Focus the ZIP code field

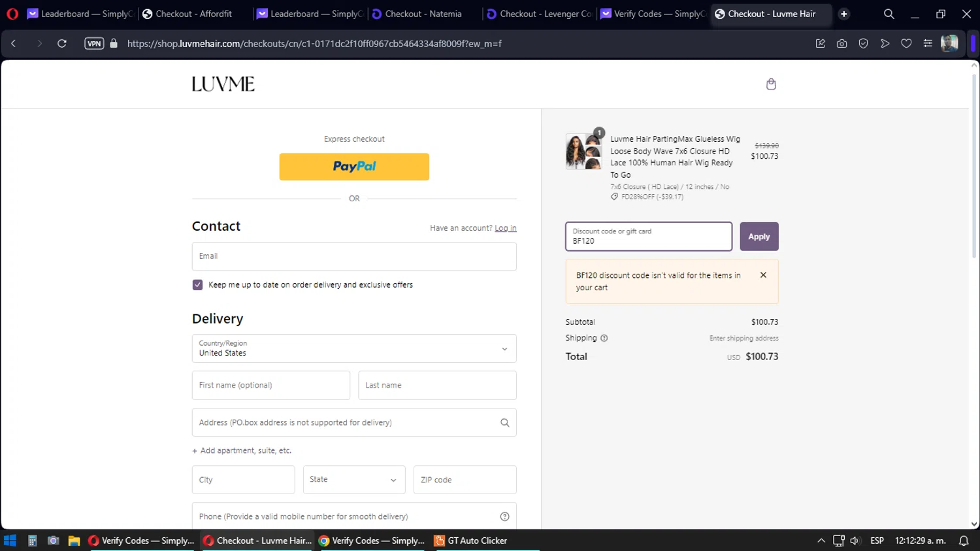[x=465, y=480]
